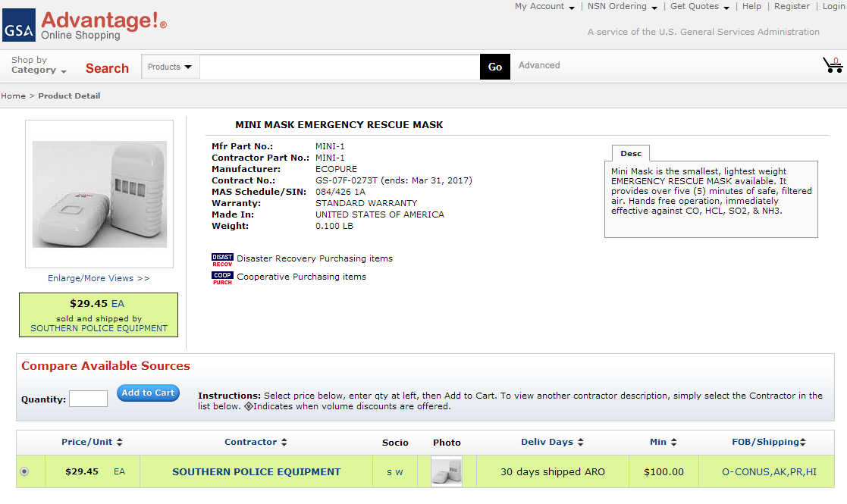Image resolution: width=847 pixels, height=504 pixels.
Task: Click the Add to Cart button
Action: point(148,393)
